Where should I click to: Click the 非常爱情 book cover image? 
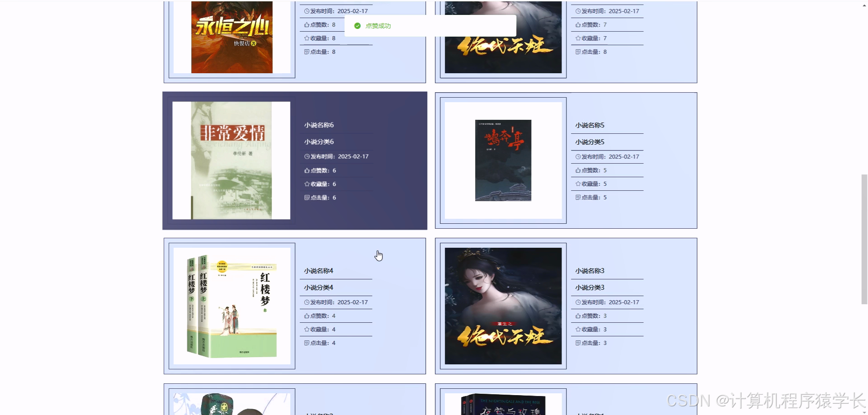pyautogui.click(x=231, y=160)
